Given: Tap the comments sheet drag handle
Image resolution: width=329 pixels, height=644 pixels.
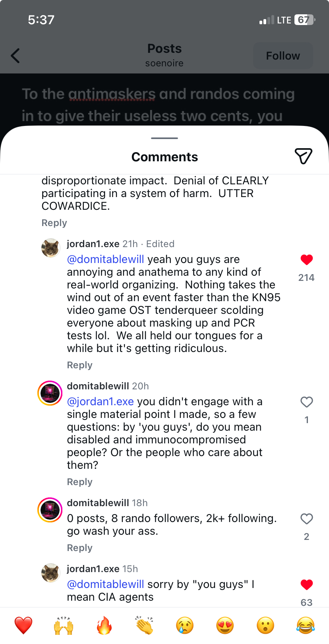Looking at the screenshot, I should tap(164, 138).
